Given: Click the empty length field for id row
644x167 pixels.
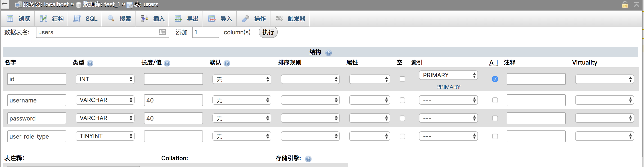Looking at the screenshot, I should (173, 79).
